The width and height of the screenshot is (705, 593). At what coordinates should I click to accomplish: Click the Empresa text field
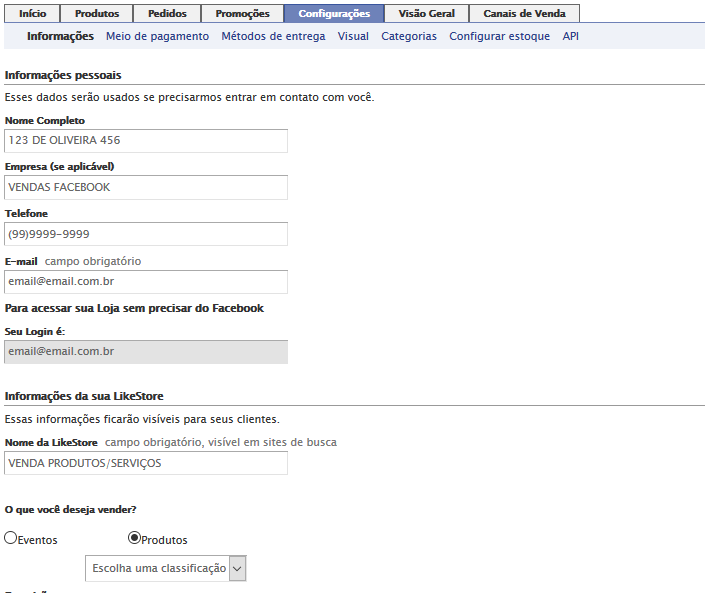tap(146, 187)
